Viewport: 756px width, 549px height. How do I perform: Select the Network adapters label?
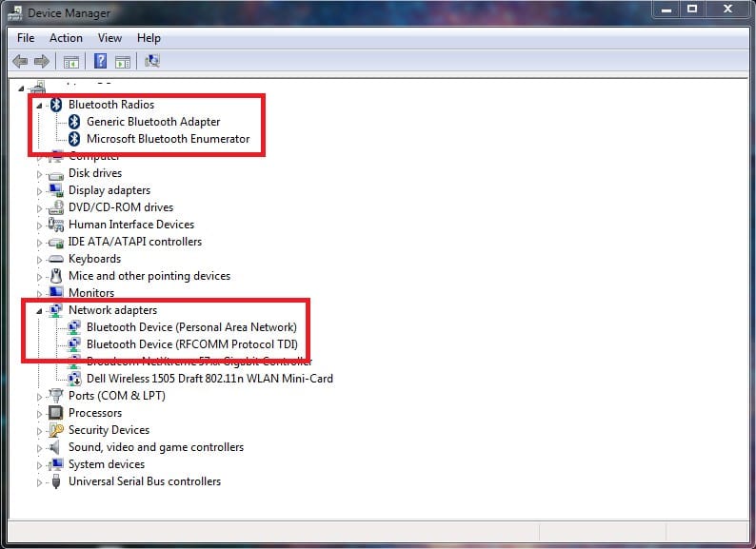coord(112,310)
